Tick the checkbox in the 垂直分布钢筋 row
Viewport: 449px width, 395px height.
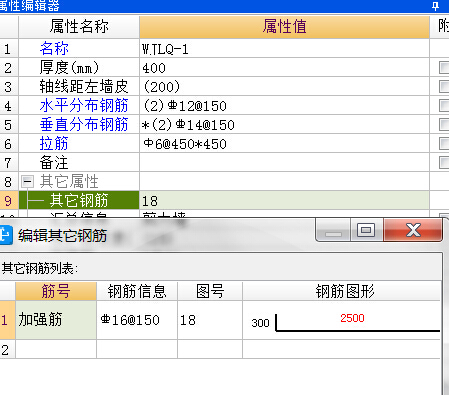click(444, 125)
